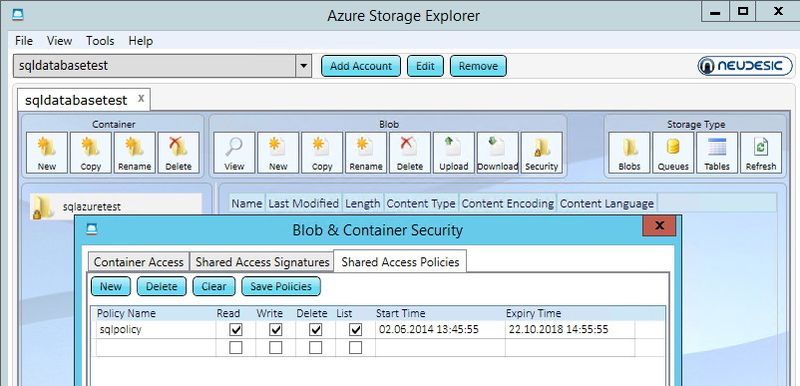
Task: Check Read in the empty policy row
Action: [236, 348]
